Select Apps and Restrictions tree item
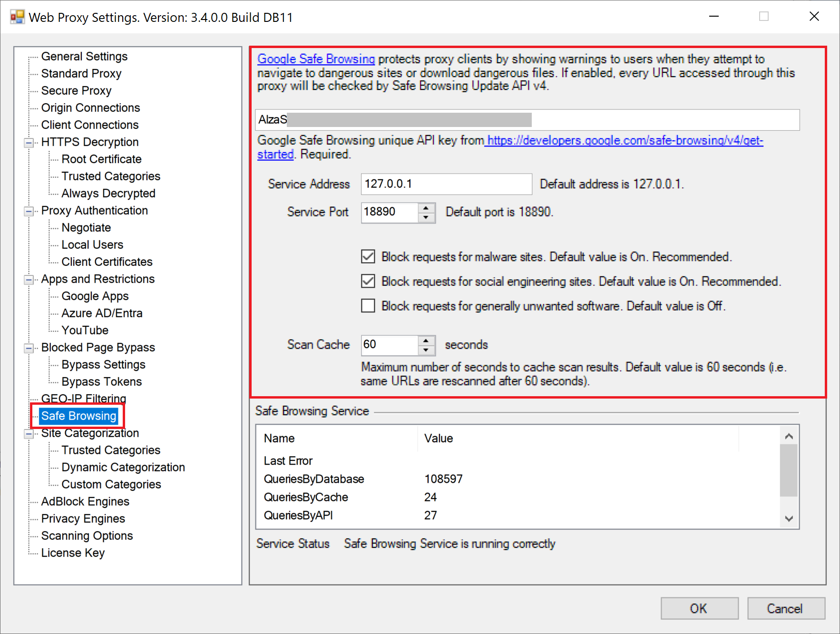Image resolution: width=840 pixels, height=634 pixels. click(x=98, y=279)
